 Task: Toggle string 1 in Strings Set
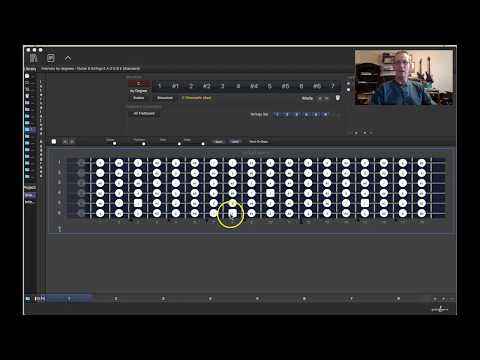click(277, 115)
